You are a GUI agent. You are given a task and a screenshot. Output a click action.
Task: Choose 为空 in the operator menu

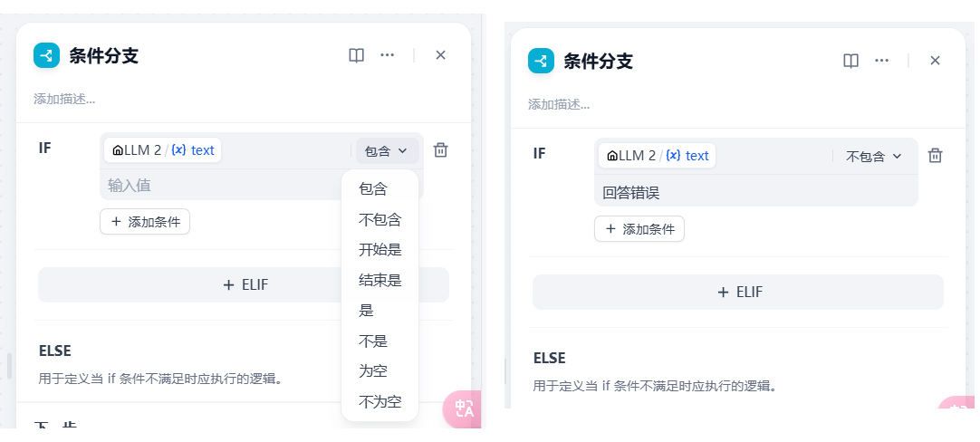point(373,371)
